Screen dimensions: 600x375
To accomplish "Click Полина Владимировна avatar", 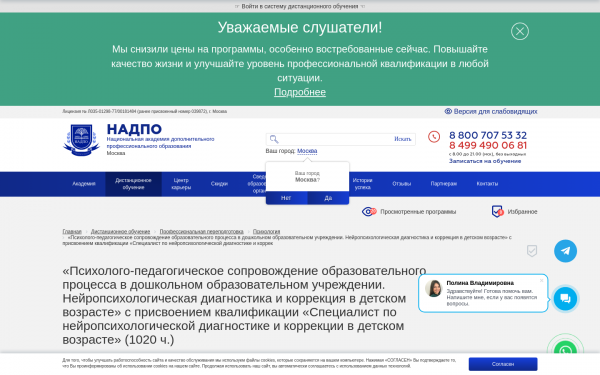I will [434, 288].
